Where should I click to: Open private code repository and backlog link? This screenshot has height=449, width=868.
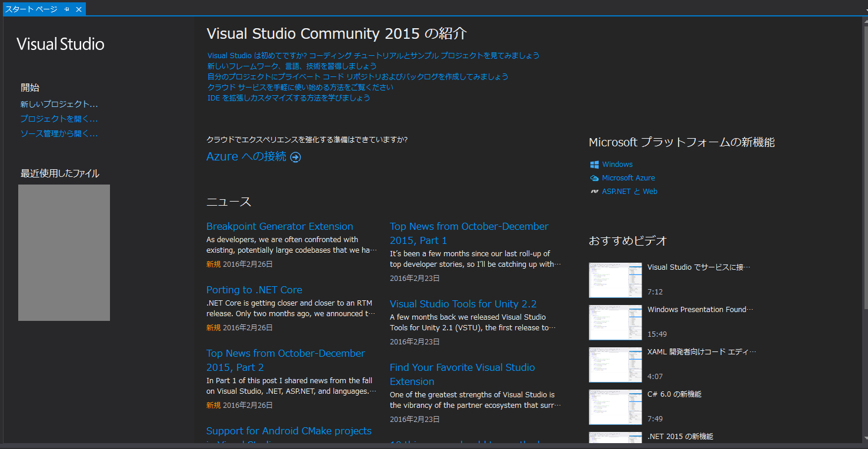click(358, 77)
